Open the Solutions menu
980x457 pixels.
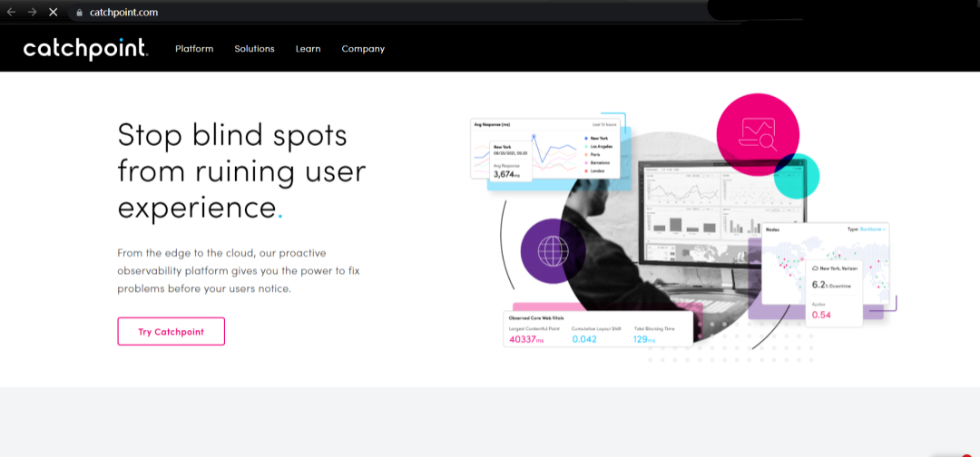pos(254,49)
